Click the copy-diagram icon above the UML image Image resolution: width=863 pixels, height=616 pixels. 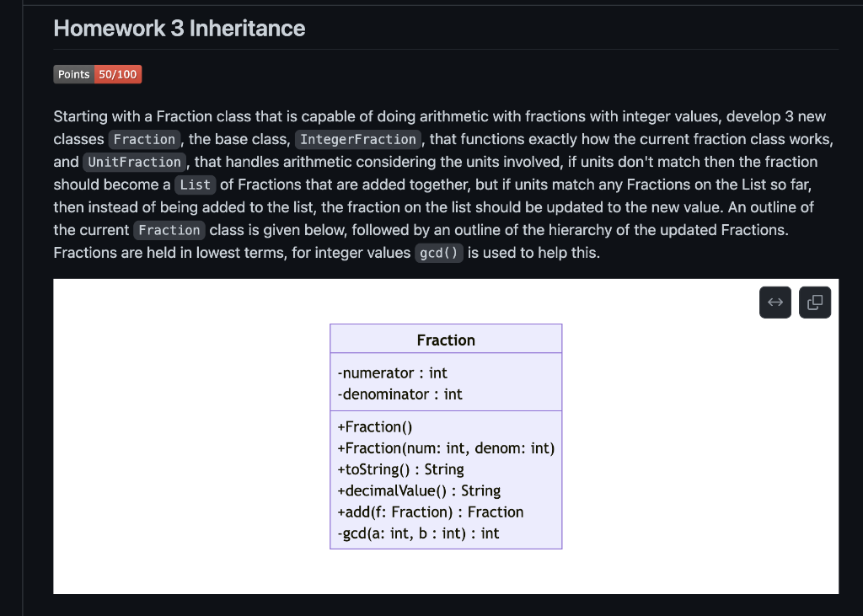click(814, 302)
